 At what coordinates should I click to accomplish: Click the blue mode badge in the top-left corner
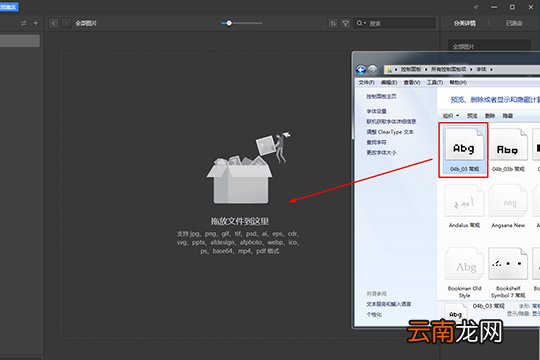9,7
